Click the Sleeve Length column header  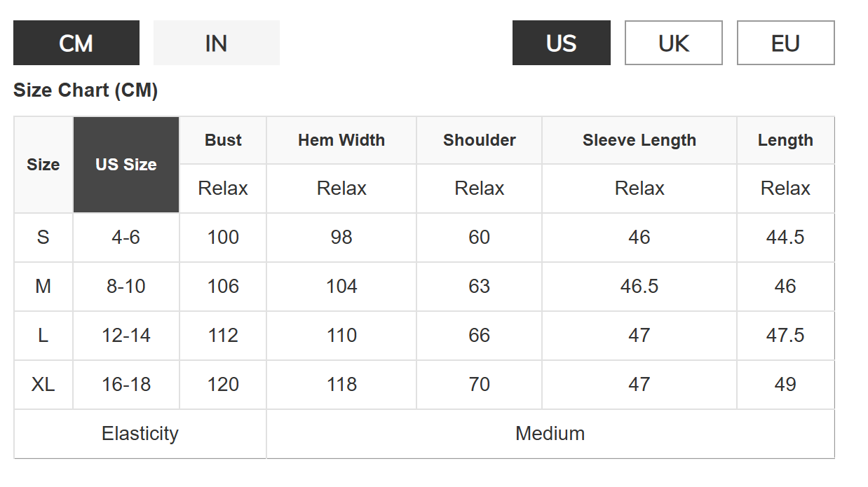[x=639, y=140]
